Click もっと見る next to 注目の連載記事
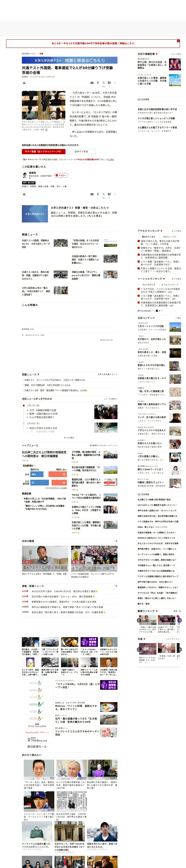This screenshot has height=868, width=186. [x=176, y=54]
